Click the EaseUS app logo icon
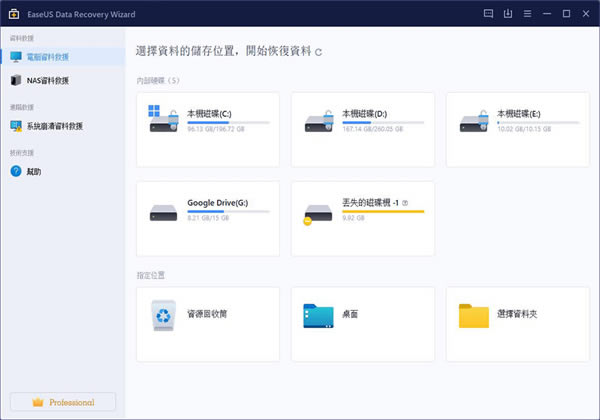 coord(11,14)
